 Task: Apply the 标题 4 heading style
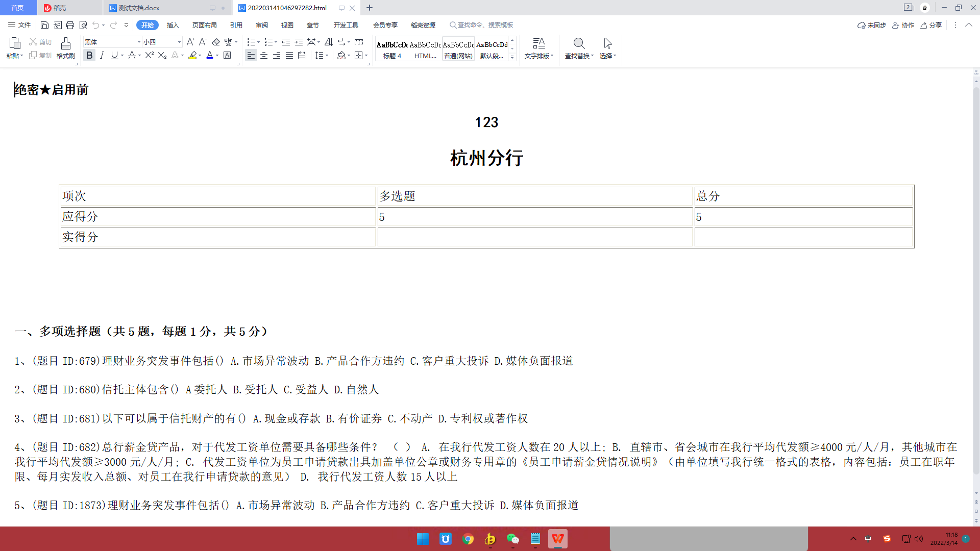coord(392,49)
